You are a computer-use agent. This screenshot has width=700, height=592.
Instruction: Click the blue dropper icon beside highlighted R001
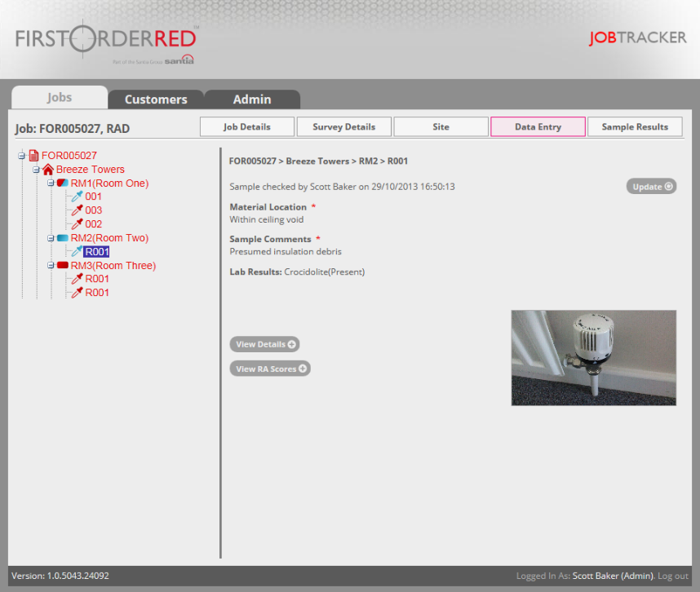[77, 252]
